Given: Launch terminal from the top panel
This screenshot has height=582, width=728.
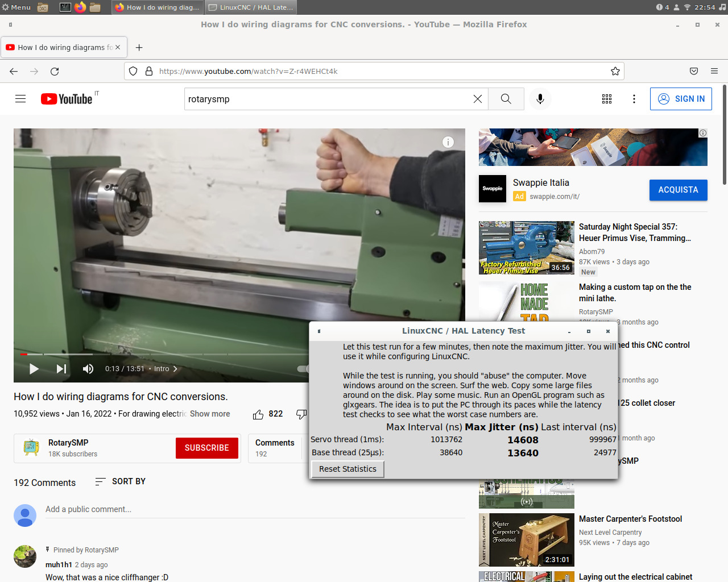Looking at the screenshot, I should tap(65, 7).
